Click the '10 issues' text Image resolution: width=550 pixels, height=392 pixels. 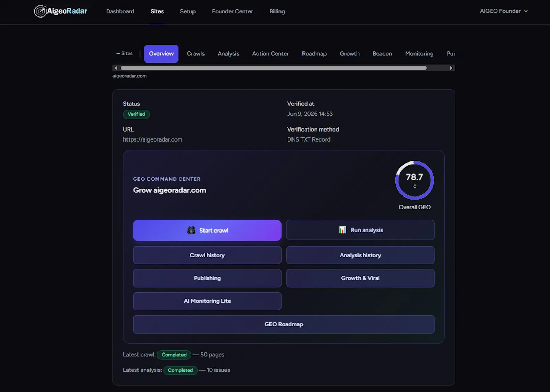[218, 370]
